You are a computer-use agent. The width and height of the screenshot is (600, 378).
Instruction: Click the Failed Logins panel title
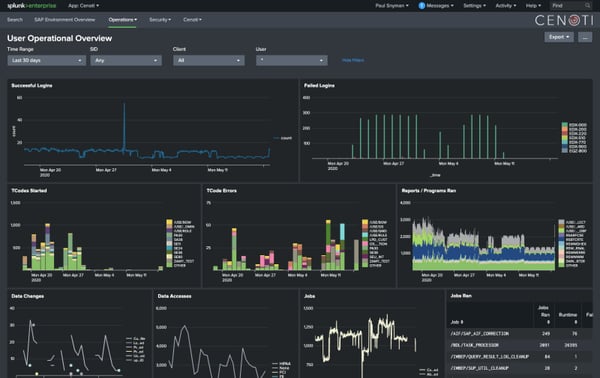point(319,86)
